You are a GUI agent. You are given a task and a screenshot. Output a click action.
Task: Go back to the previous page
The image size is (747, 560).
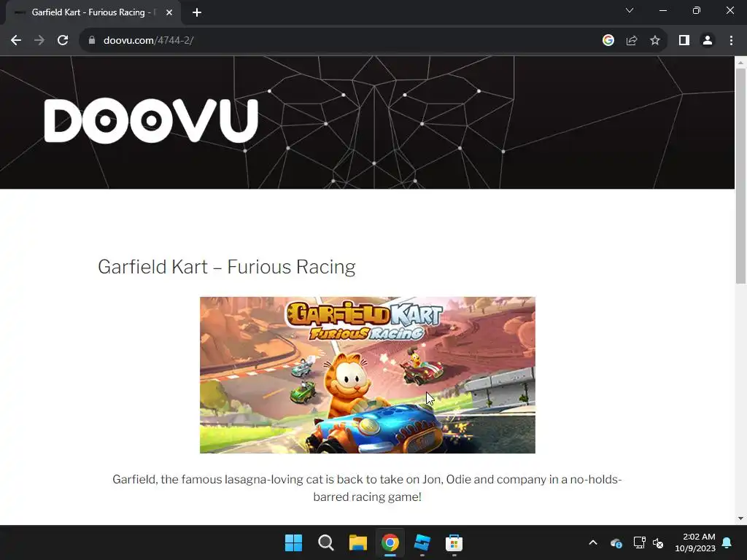[x=16, y=41]
